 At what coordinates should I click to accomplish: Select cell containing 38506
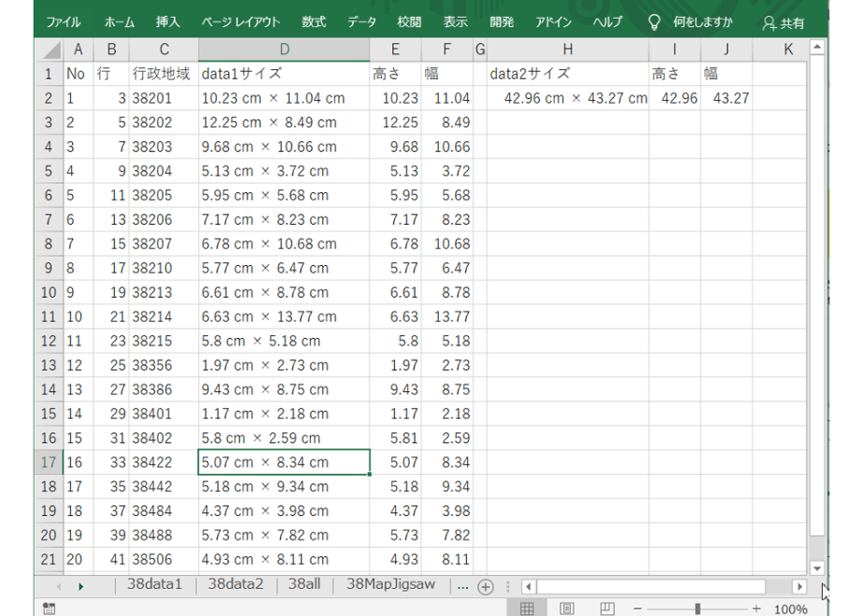(163, 559)
